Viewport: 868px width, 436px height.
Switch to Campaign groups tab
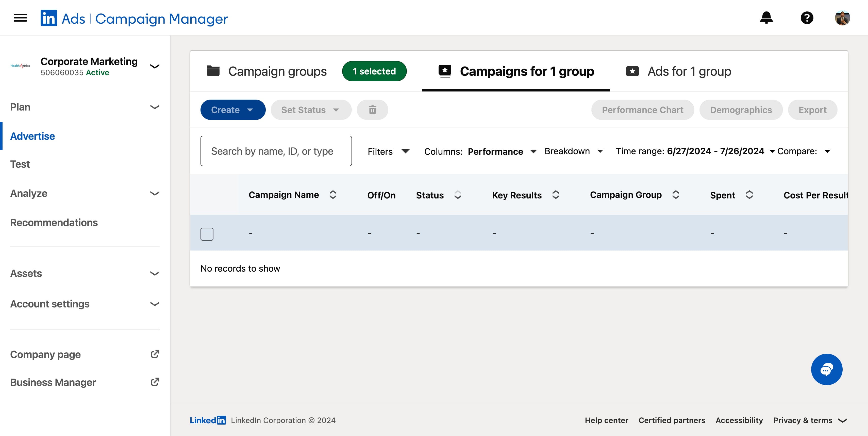pos(266,71)
